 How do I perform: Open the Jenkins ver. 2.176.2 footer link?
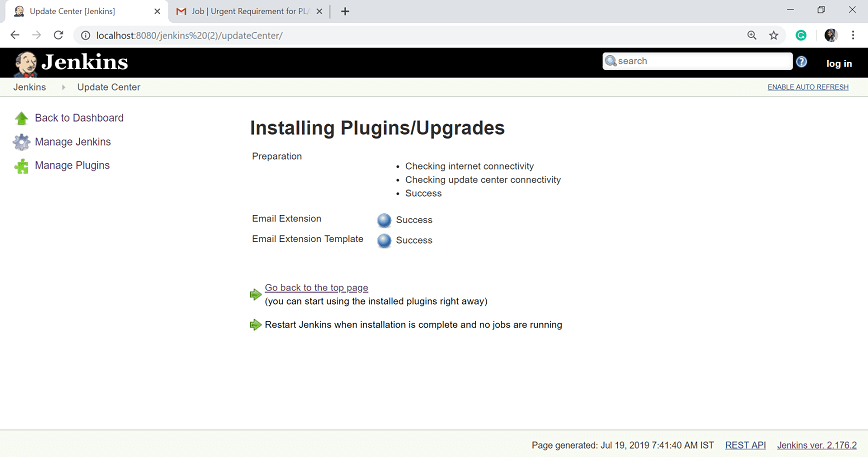coord(817,445)
